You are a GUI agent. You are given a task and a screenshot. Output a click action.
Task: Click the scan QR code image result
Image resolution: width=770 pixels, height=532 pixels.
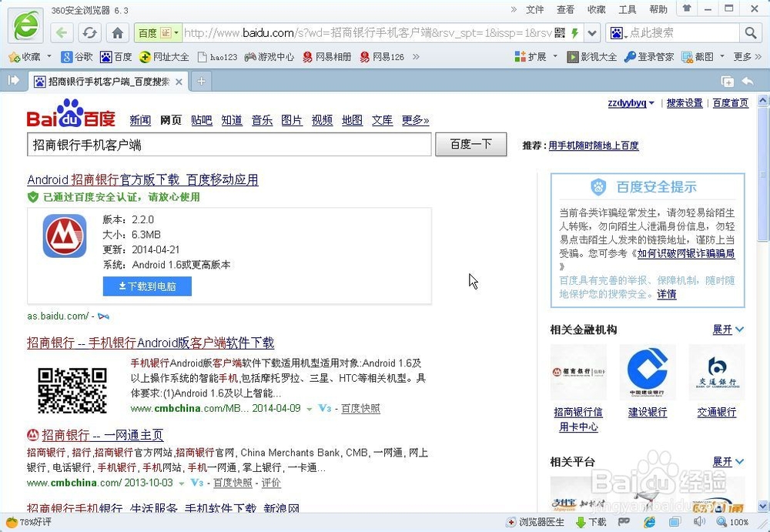click(x=72, y=390)
